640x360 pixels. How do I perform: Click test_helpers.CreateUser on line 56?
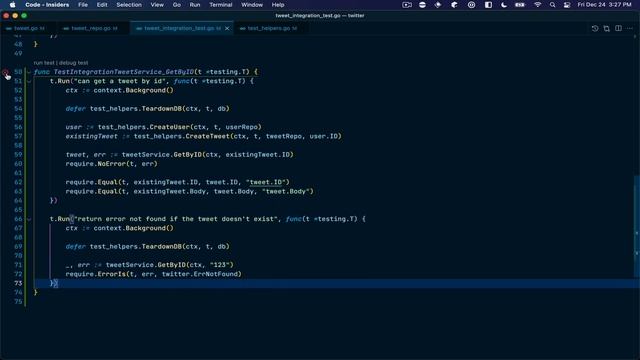tap(144, 127)
